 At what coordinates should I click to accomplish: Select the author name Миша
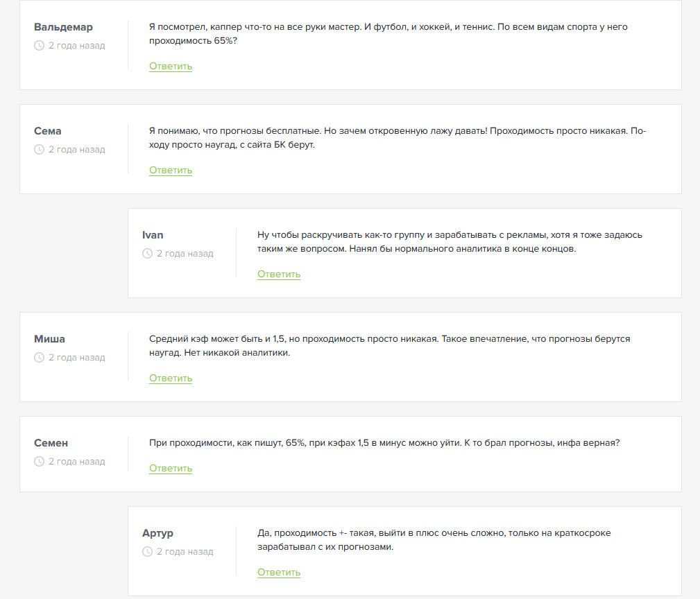[49, 339]
